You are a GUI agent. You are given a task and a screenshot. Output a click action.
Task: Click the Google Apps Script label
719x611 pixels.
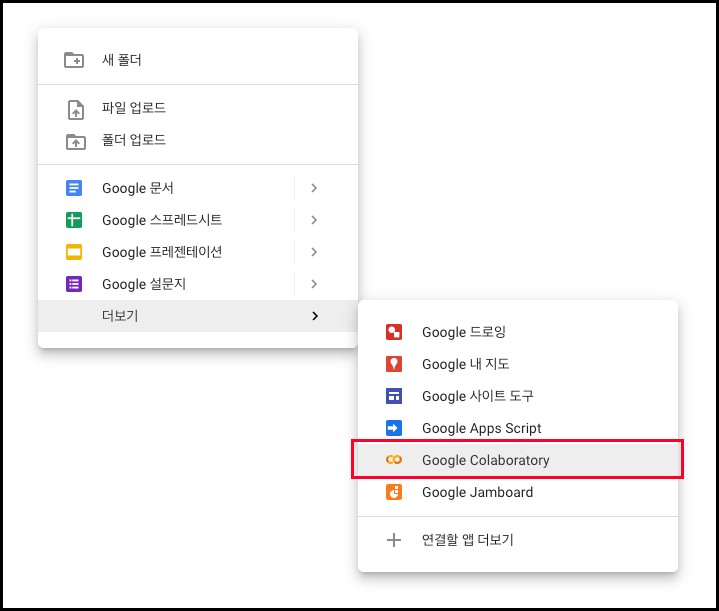pos(481,428)
